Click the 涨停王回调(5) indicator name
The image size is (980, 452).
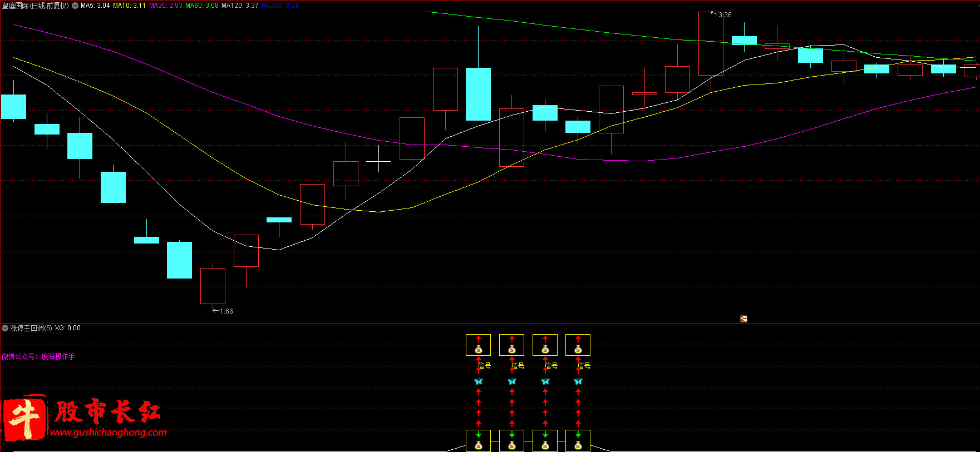coord(31,328)
